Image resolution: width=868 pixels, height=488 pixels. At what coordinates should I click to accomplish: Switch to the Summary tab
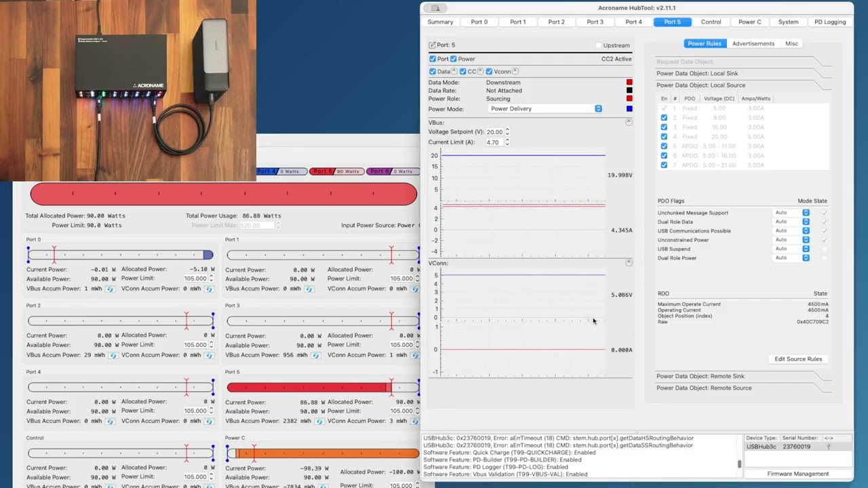[440, 22]
